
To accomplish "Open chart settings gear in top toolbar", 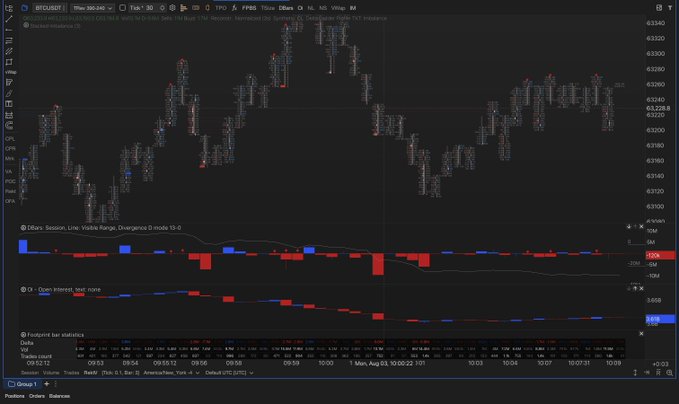I will pos(172,8).
